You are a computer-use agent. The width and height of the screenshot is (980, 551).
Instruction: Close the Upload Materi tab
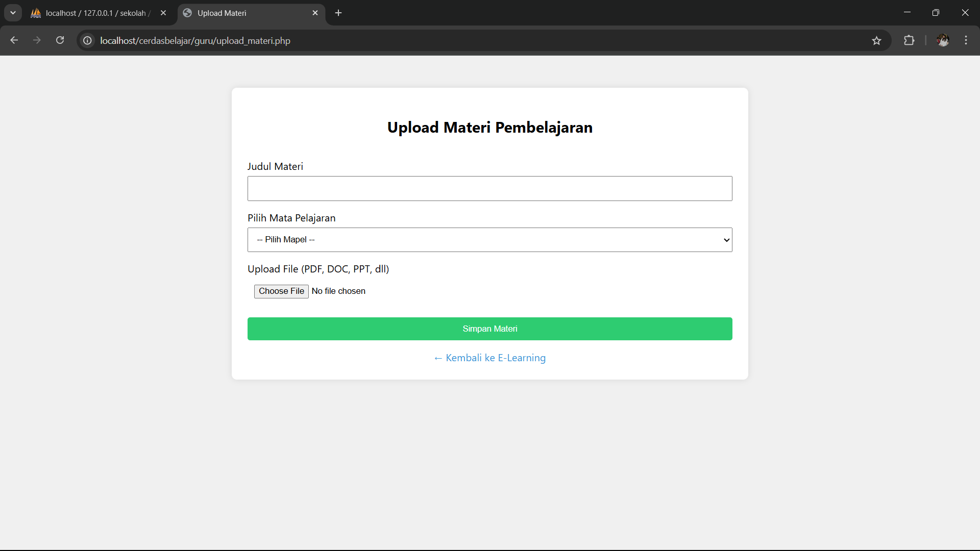click(x=315, y=13)
